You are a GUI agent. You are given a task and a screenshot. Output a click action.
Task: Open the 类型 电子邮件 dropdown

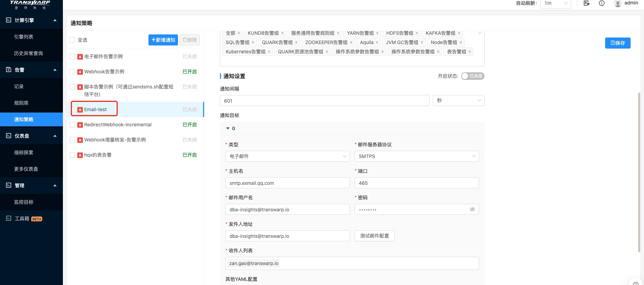pyautogui.click(x=287, y=156)
